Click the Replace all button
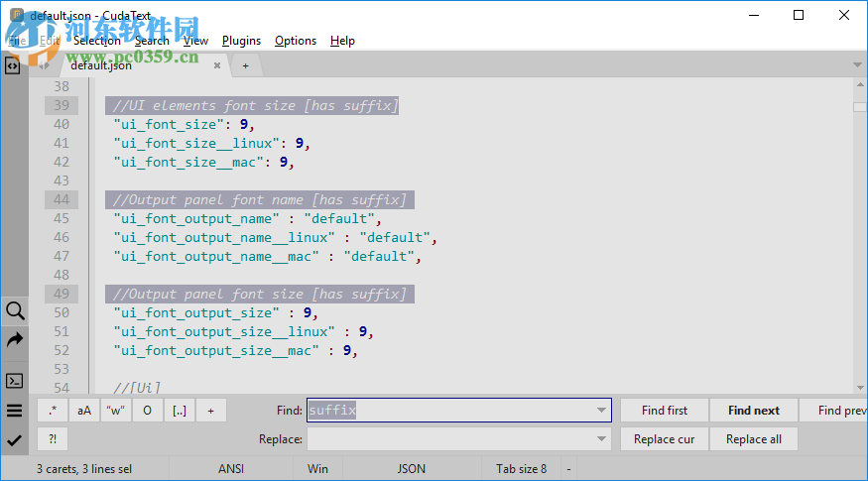The width and height of the screenshot is (868, 481). [753, 439]
